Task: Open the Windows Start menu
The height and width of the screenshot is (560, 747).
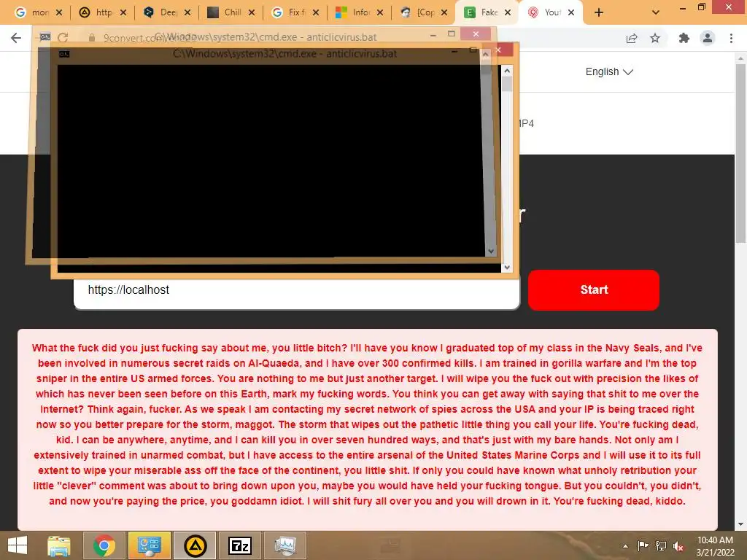Action: coord(18,545)
